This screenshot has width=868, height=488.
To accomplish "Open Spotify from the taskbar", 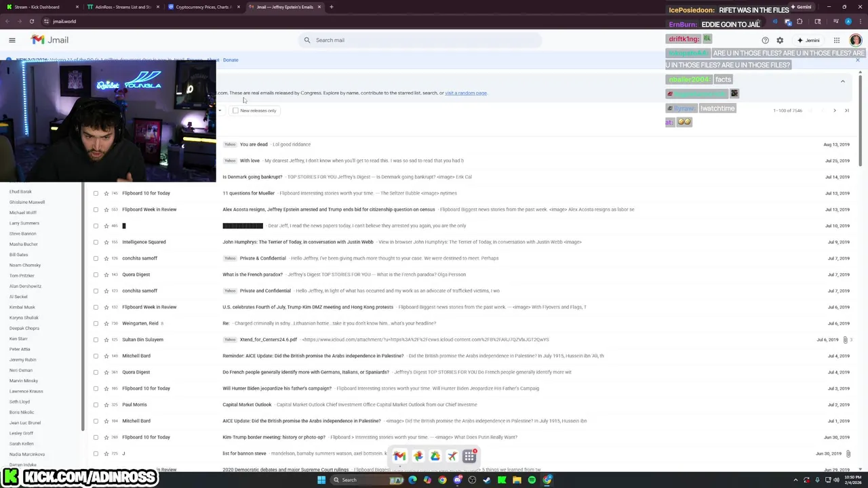I will [532, 480].
